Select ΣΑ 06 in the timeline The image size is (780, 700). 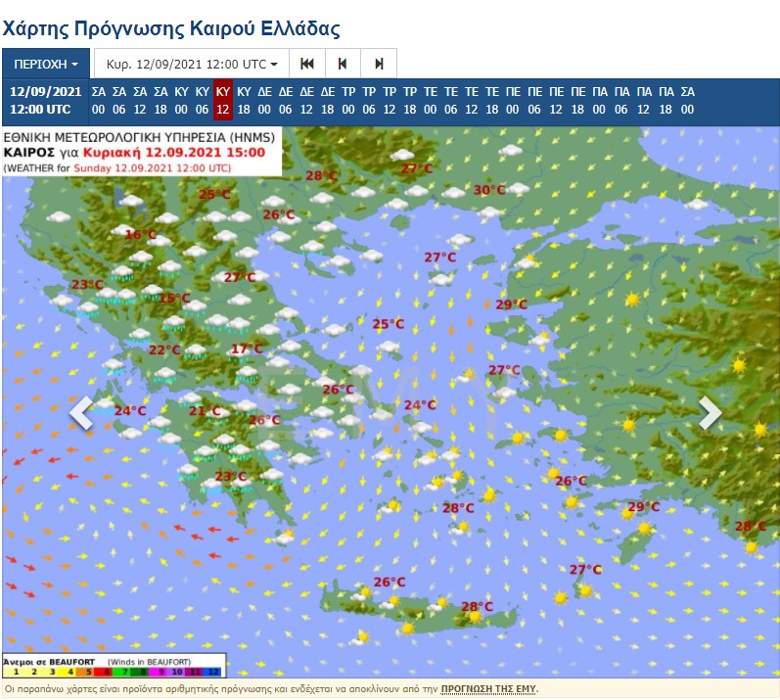coord(118,100)
